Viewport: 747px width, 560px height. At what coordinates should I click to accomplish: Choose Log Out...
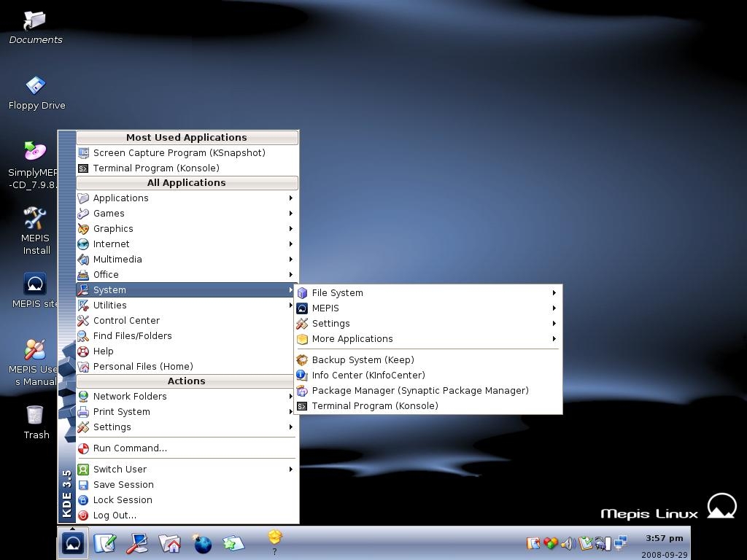tap(187, 516)
